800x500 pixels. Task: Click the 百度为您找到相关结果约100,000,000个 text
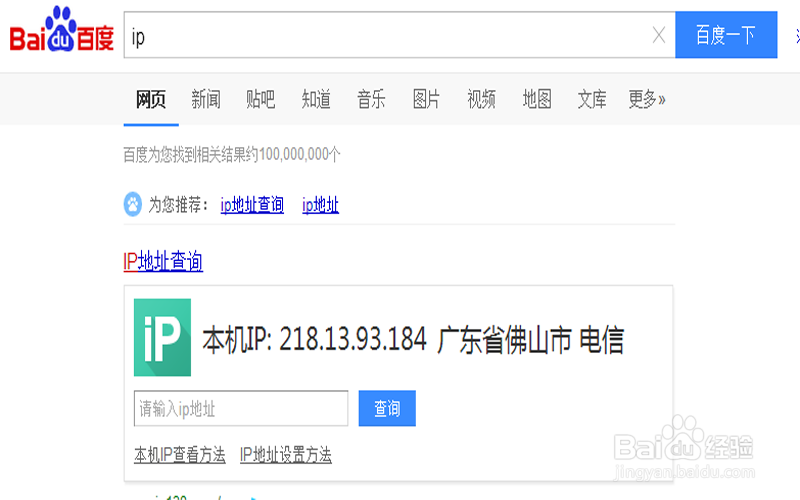coord(232,154)
